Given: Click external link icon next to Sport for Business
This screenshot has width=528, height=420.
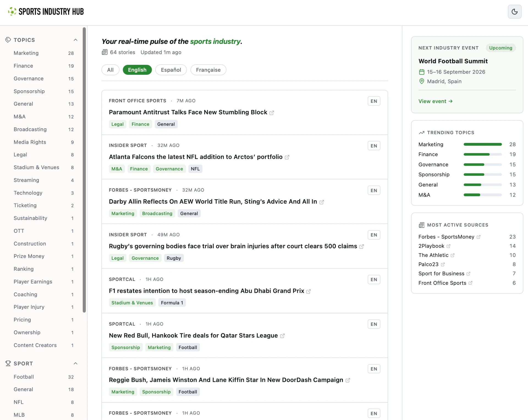Looking at the screenshot, I should 468,274.
